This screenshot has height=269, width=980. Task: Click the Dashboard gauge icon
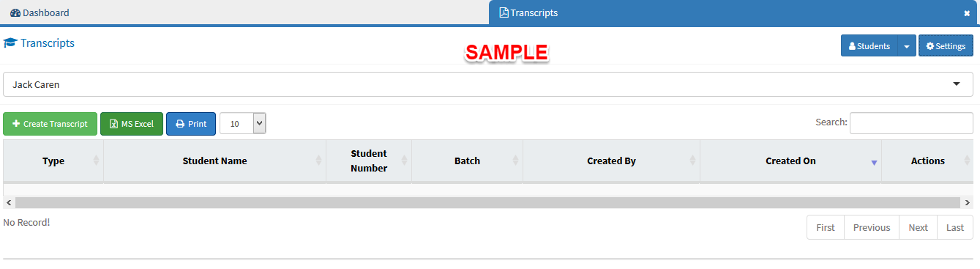(x=15, y=12)
